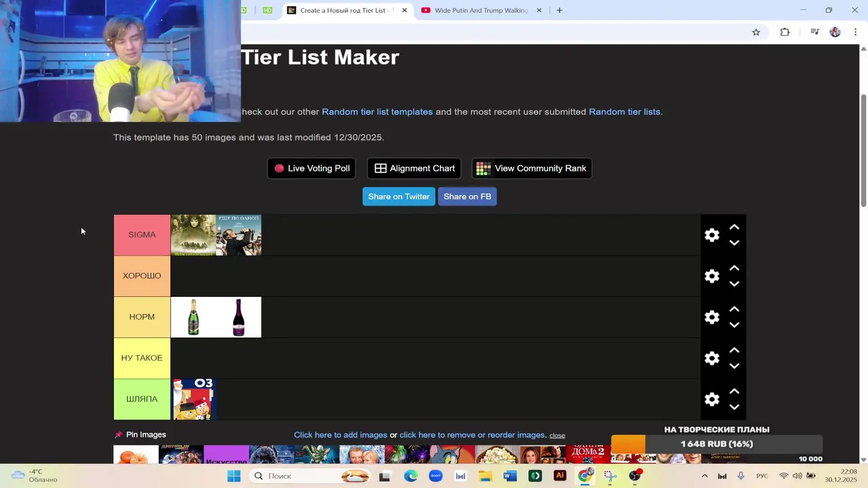
Task: Open the Alignment Chart
Action: 414,168
